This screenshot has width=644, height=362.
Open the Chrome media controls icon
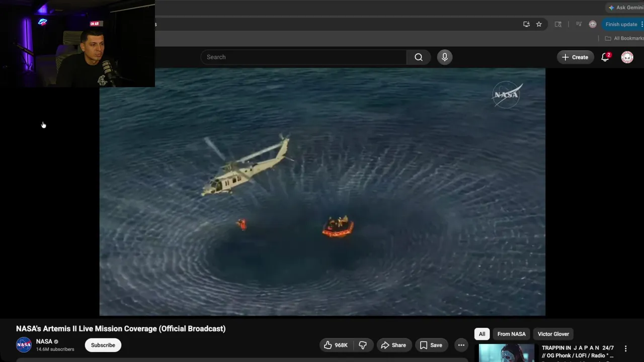[x=579, y=24]
